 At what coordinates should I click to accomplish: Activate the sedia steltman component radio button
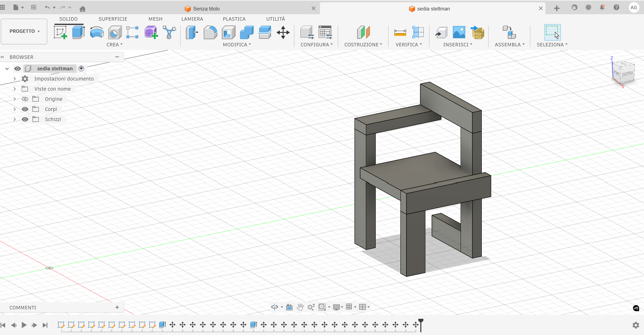[81, 69]
